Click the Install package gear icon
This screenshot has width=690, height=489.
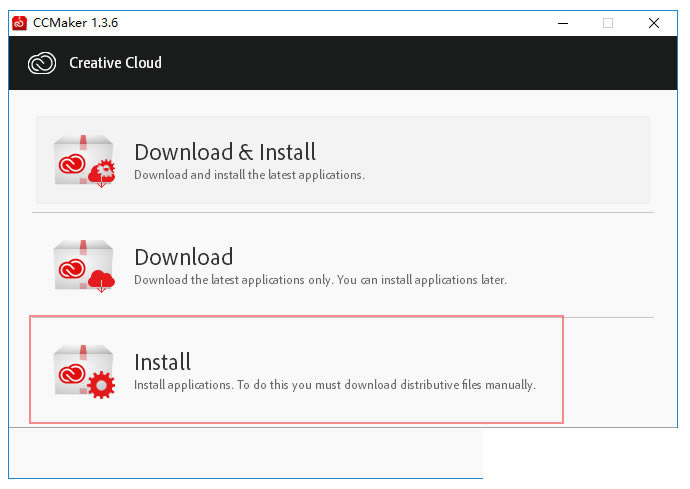coord(84,371)
